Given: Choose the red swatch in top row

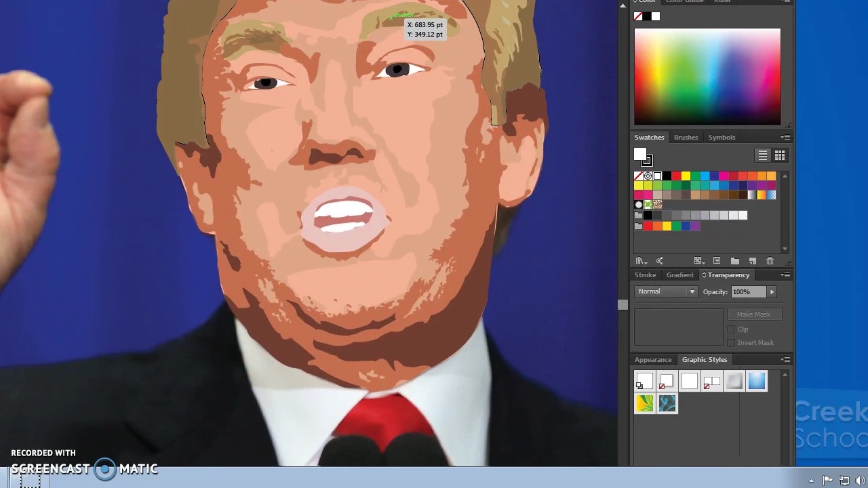Looking at the screenshot, I should 676,176.
